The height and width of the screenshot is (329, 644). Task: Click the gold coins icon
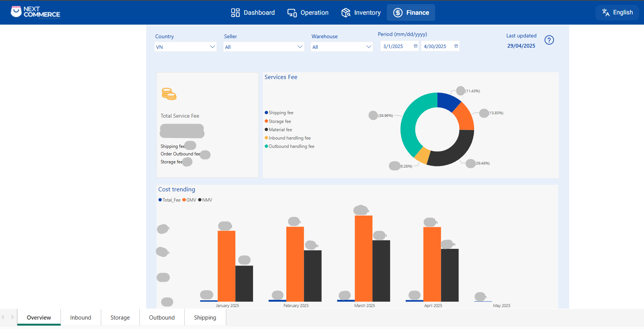169,94
